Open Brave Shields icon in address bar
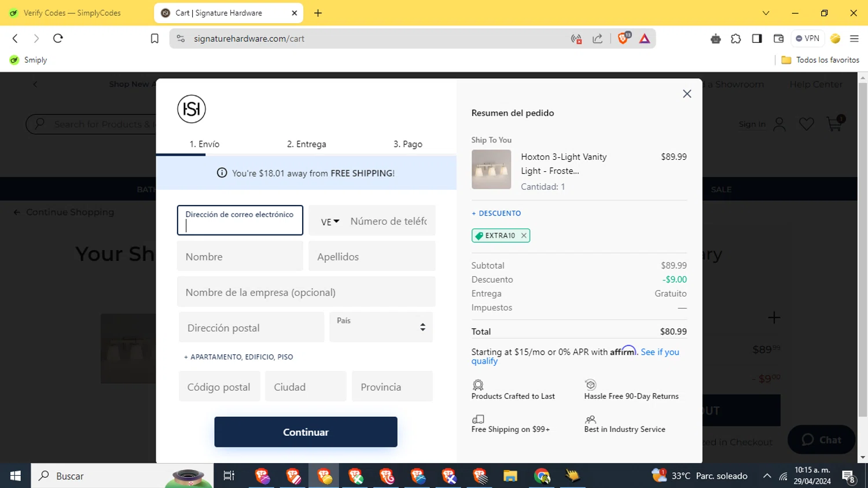 pyautogui.click(x=624, y=38)
